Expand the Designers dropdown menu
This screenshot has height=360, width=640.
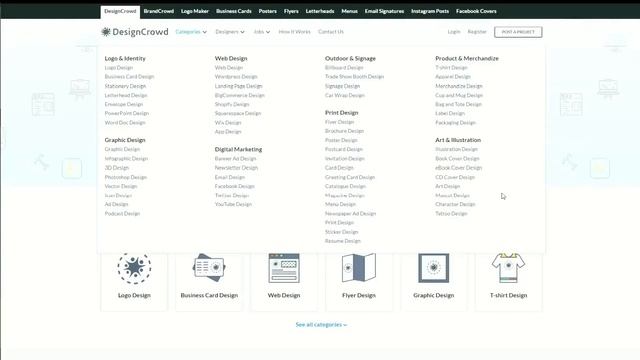click(230, 32)
